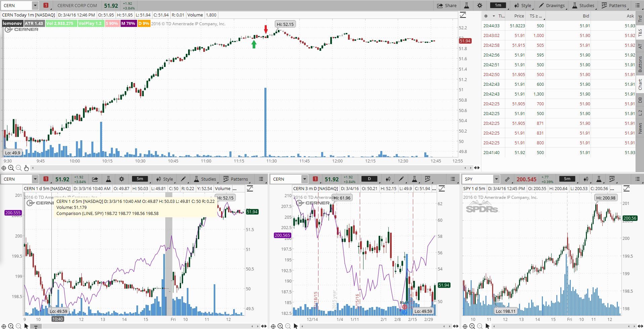Open style candlestick icon on CERN daily chart
Screen dimensions: 644x329
388,179
